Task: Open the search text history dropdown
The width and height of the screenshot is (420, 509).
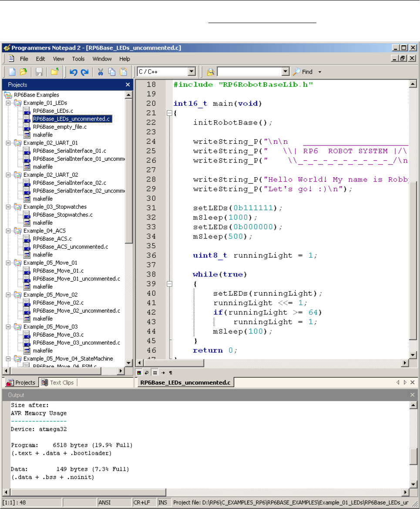Action: [286, 71]
